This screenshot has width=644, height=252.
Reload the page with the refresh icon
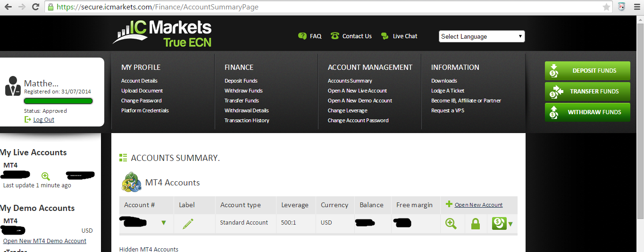coord(35,7)
